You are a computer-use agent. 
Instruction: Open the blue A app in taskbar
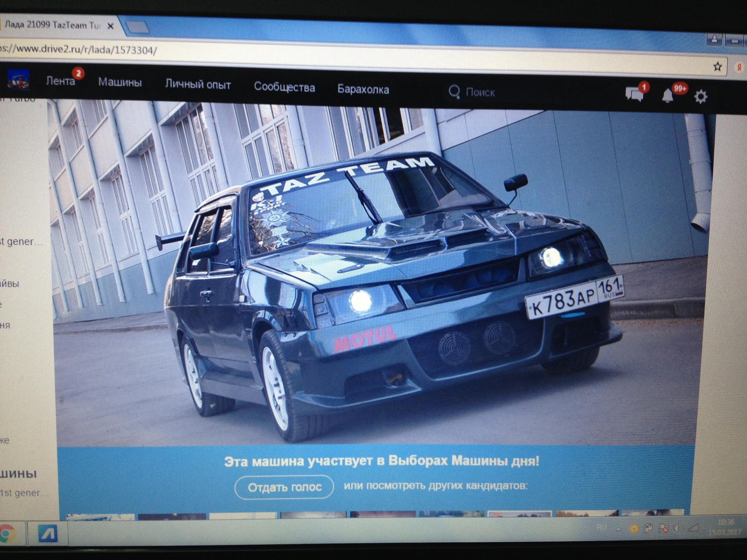(48, 533)
